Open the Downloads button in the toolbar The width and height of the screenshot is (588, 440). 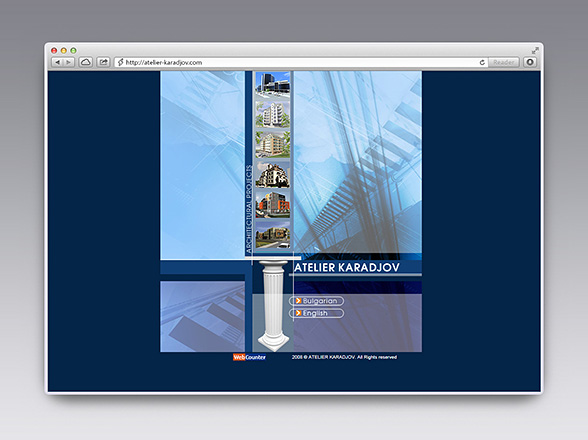530,62
